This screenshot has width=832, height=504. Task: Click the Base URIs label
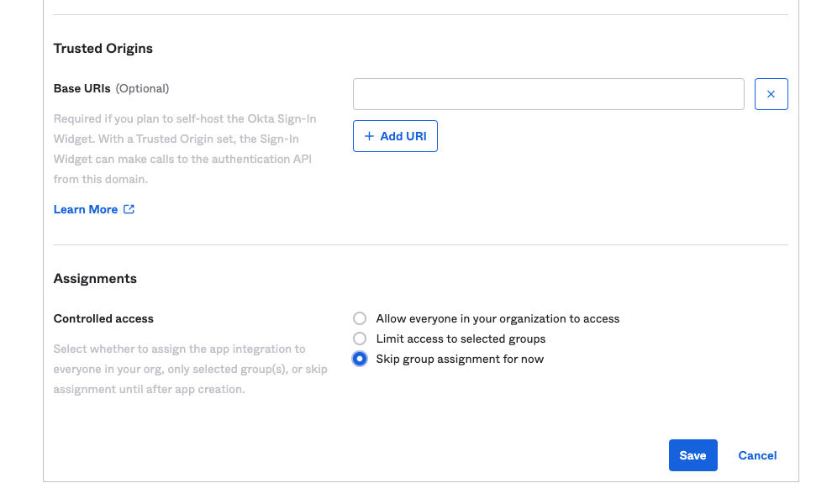(82, 88)
